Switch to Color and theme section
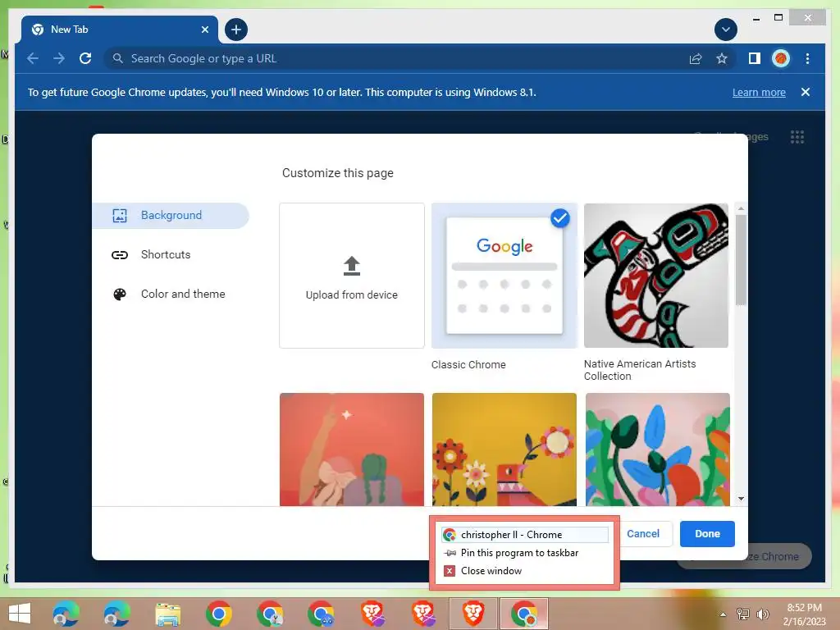Image resolution: width=840 pixels, height=630 pixels. [x=171, y=294]
